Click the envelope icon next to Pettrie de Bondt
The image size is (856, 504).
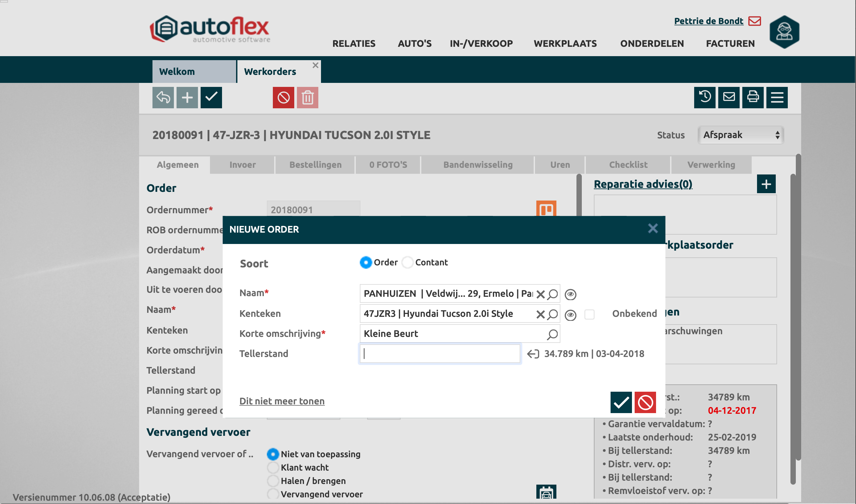(755, 21)
